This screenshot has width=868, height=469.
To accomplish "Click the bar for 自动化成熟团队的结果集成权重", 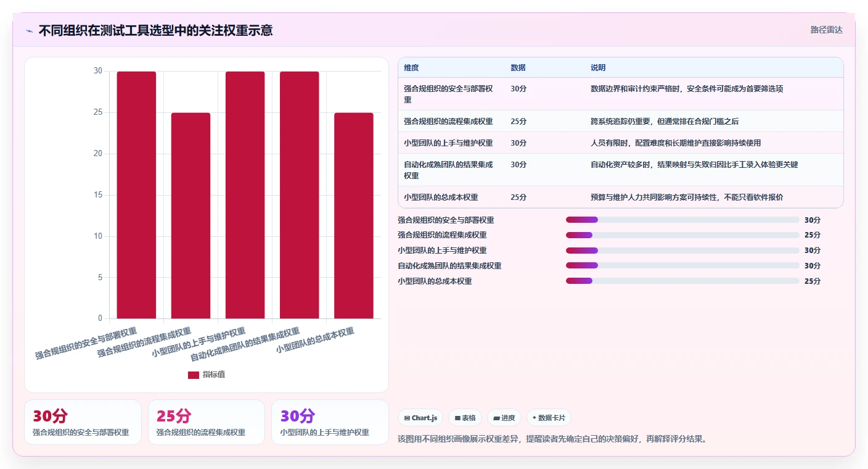I will click(299, 195).
